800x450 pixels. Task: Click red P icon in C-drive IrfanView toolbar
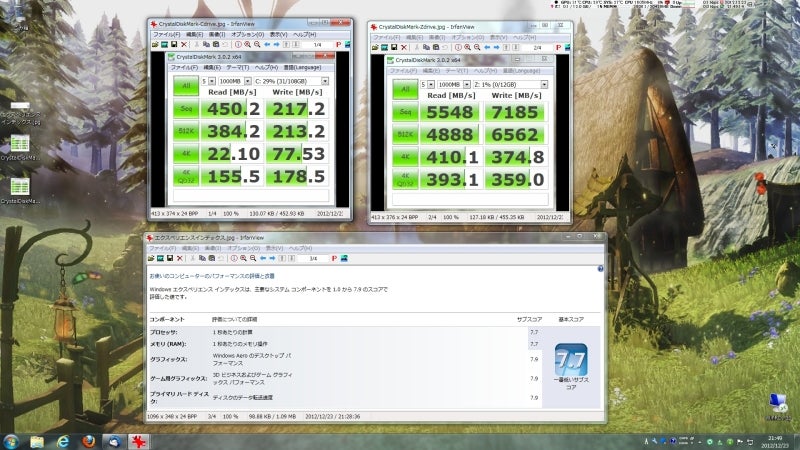pos(338,45)
